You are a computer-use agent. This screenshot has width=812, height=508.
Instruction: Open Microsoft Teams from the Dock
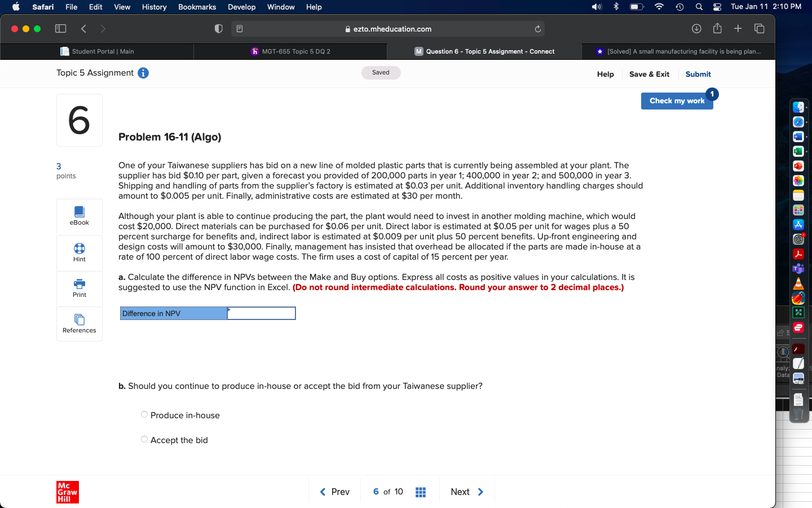click(798, 269)
